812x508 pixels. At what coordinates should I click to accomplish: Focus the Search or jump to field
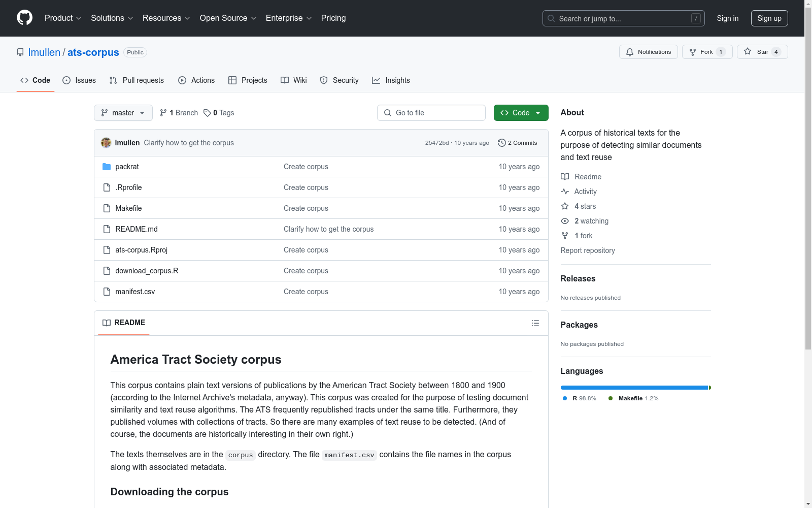click(624, 18)
